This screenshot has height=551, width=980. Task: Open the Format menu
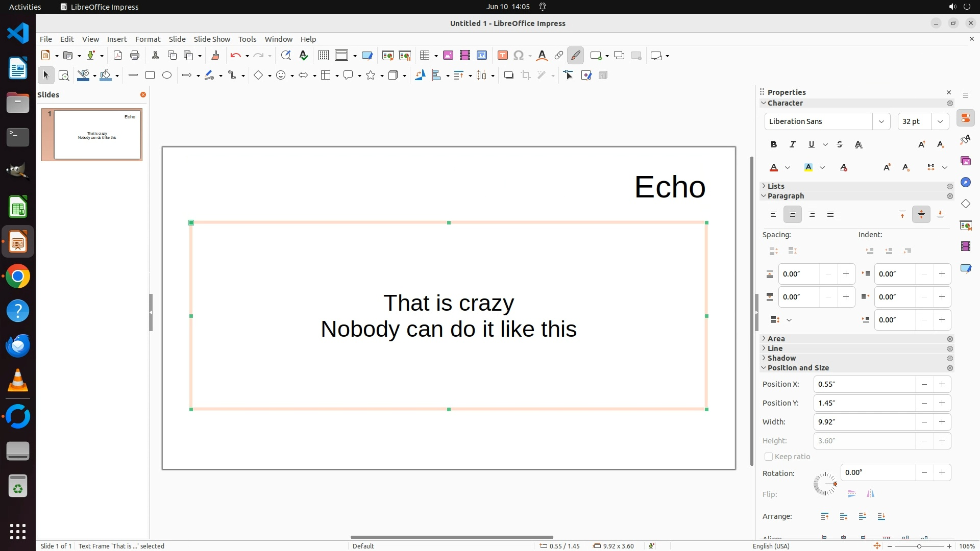pyautogui.click(x=148, y=39)
